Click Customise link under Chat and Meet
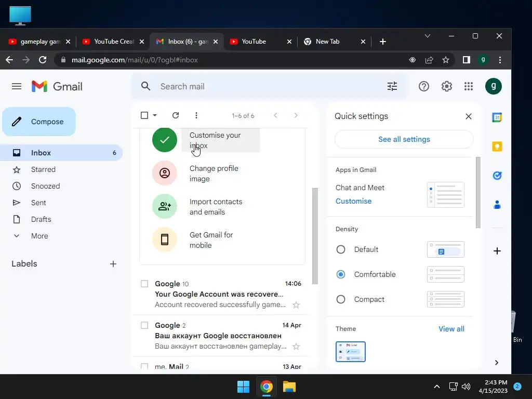 click(353, 201)
